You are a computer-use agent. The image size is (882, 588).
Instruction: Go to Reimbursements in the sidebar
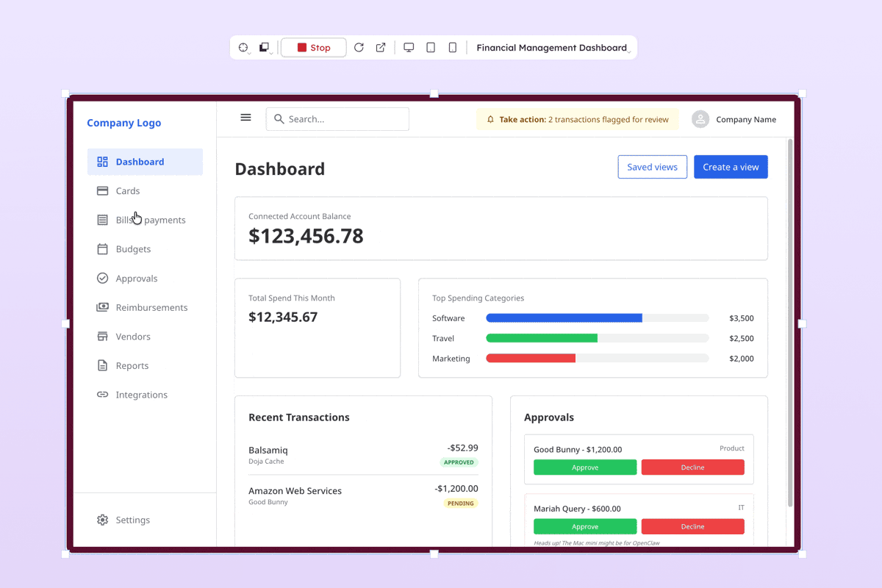[x=151, y=307]
